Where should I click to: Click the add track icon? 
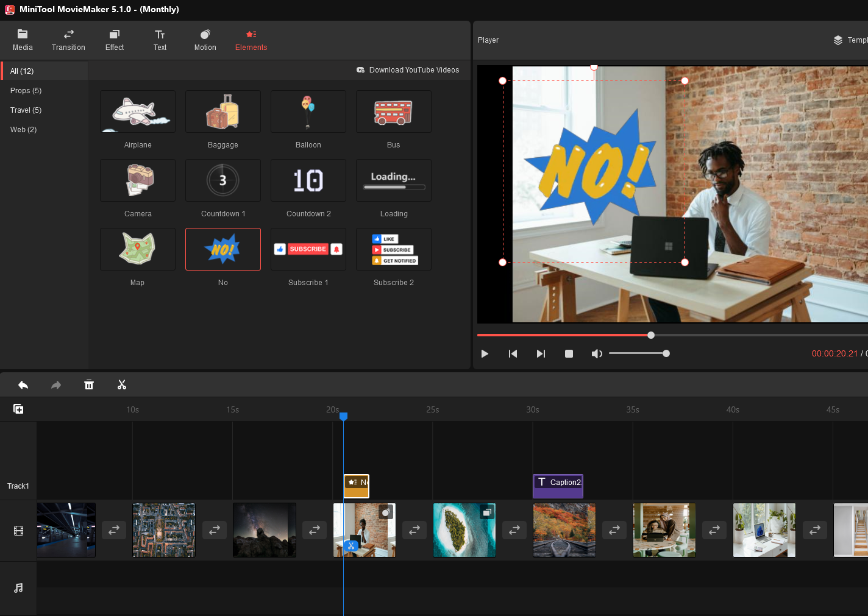click(18, 409)
